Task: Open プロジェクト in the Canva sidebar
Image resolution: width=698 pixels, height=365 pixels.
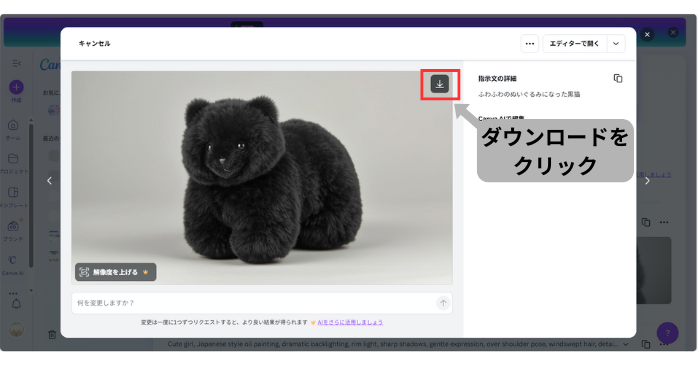Action: coord(13,163)
